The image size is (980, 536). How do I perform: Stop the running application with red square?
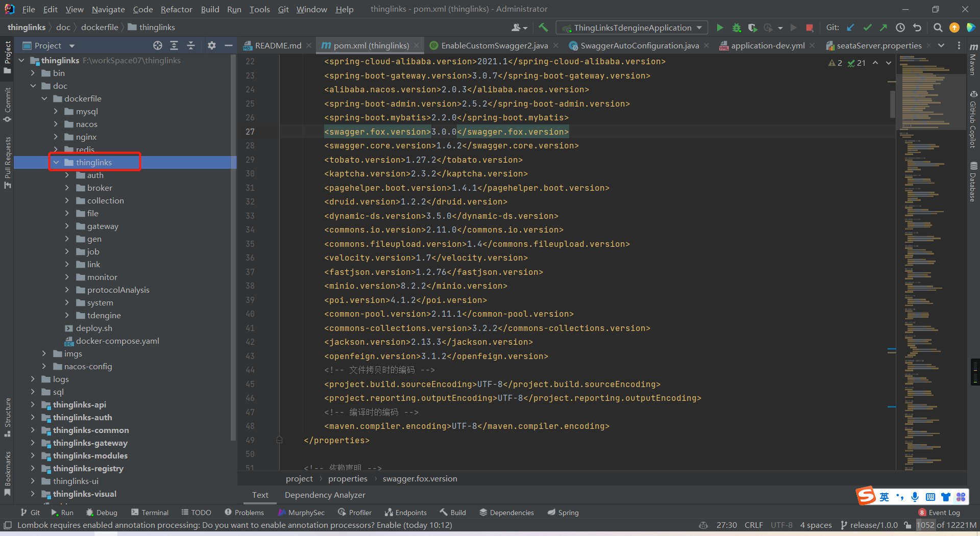click(810, 28)
